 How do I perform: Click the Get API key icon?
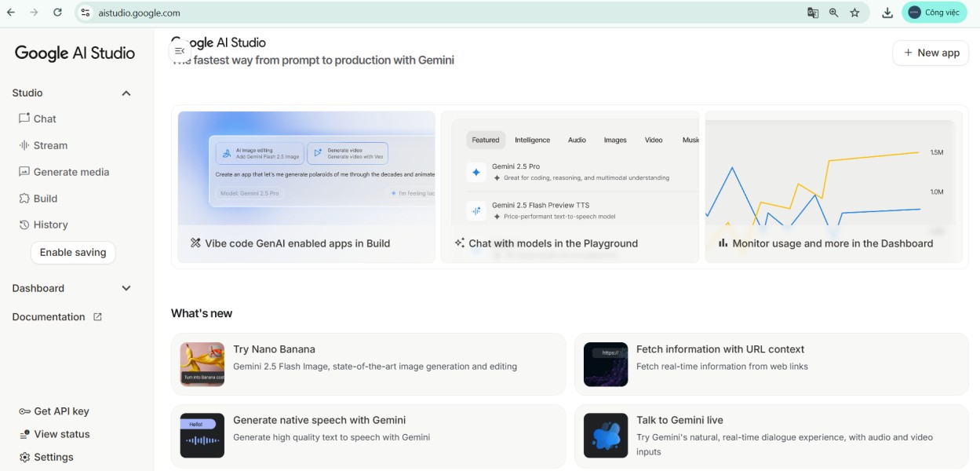coord(24,411)
